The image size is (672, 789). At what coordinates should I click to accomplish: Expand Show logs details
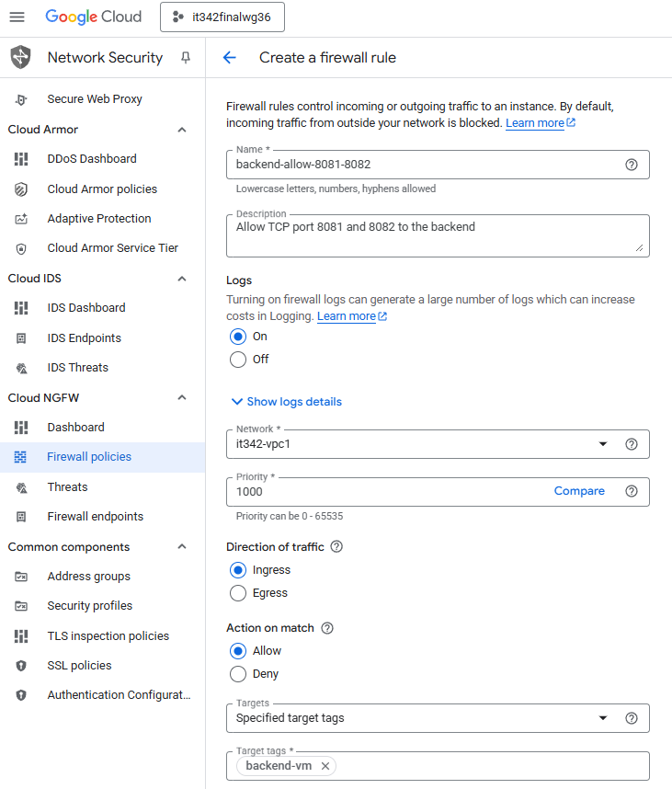click(x=286, y=402)
